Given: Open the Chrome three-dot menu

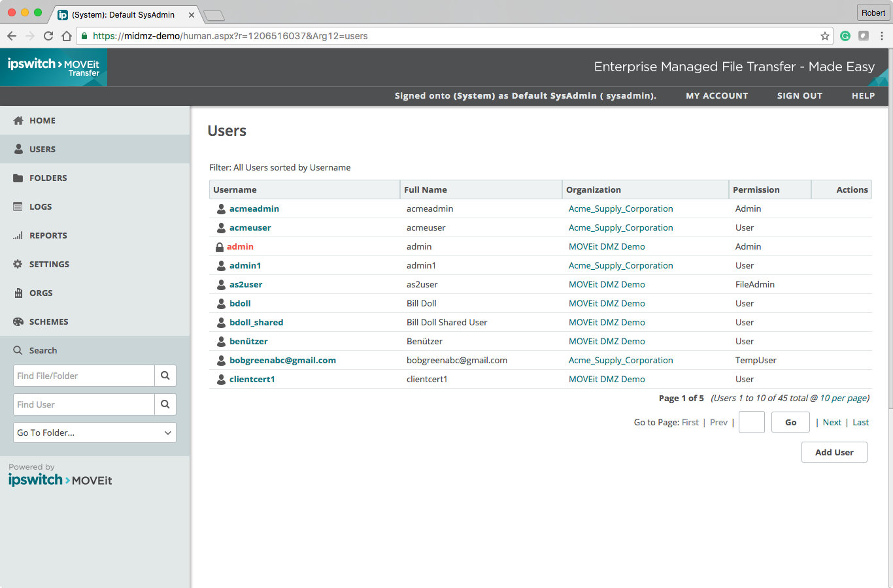Looking at the screenshot, I should pos(882,36).
